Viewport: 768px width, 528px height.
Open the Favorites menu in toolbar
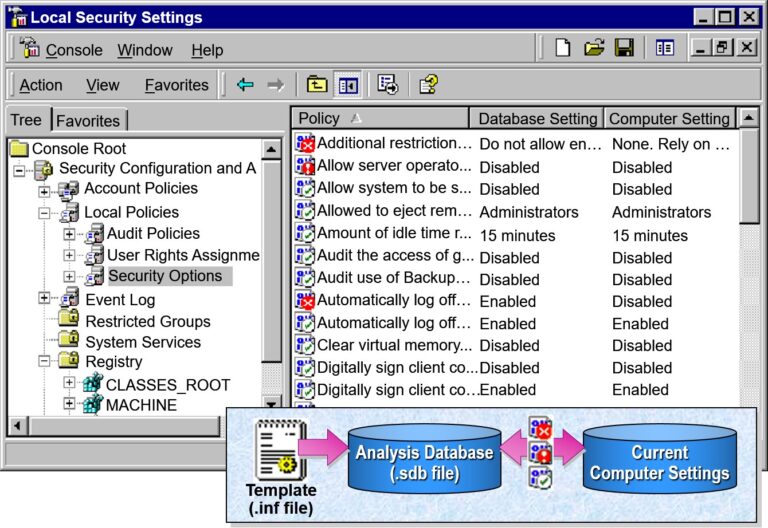tap(176, 85)
